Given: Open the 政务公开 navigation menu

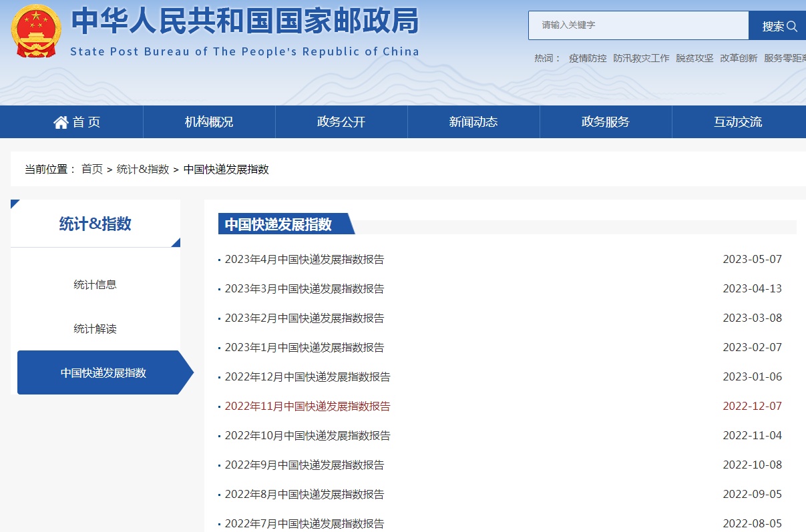Looking at the screenshot, I should (x=341, y=122).
